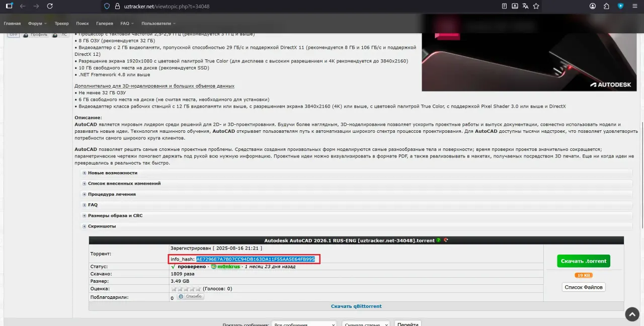
Task: Click the Скачать qBittorrent link
Action: point(356,306)
